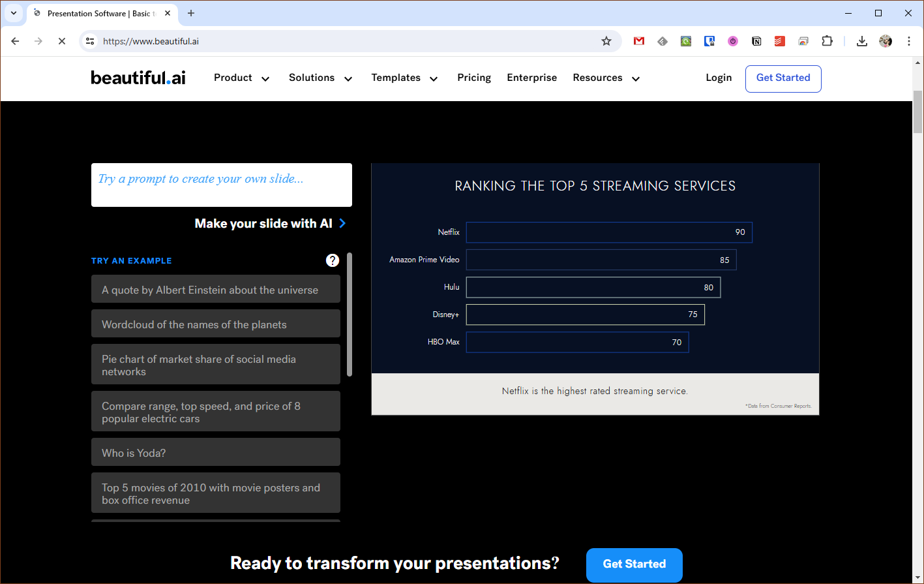Open the Extensions puzzle icon
Image resolution: width=924 pixels, height=584 pixels.
(827, 41)
